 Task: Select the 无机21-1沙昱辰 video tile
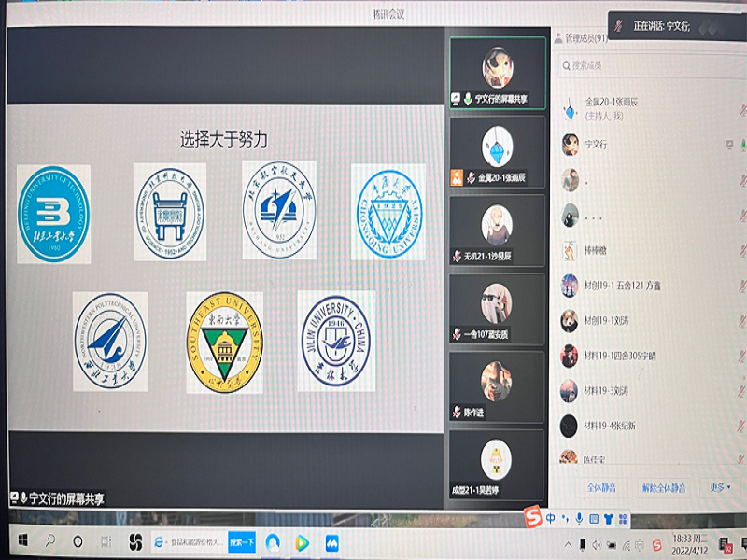coord(498,231)
